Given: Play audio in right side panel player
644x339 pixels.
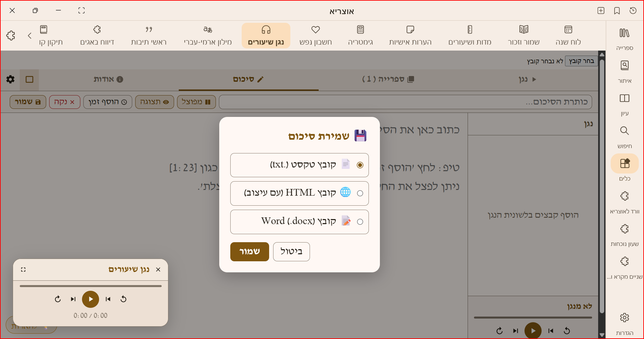Looking at the screenshot, I should tap(533, 331).
